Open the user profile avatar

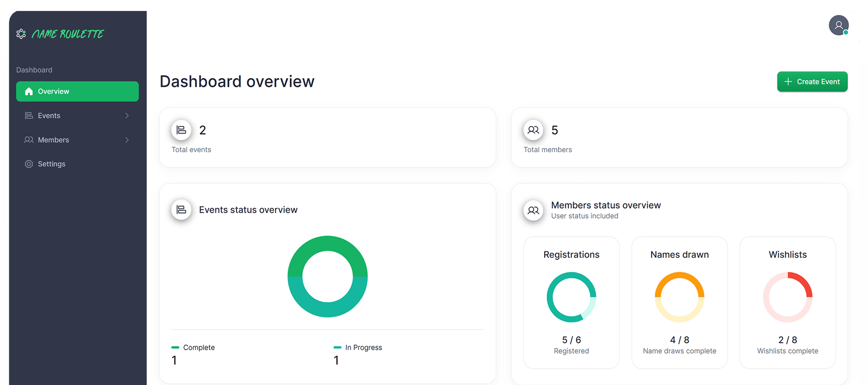838,25
